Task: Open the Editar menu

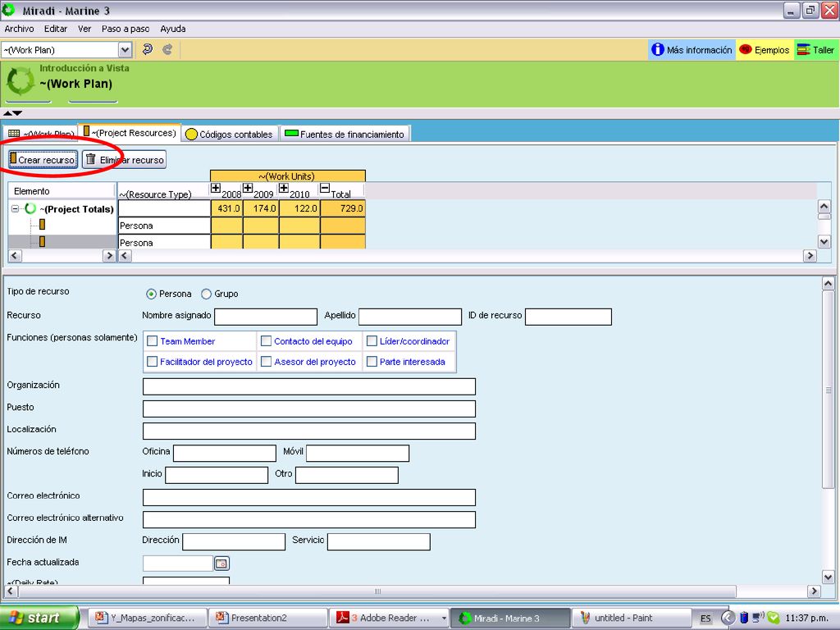Action: (x=56, y=29)
